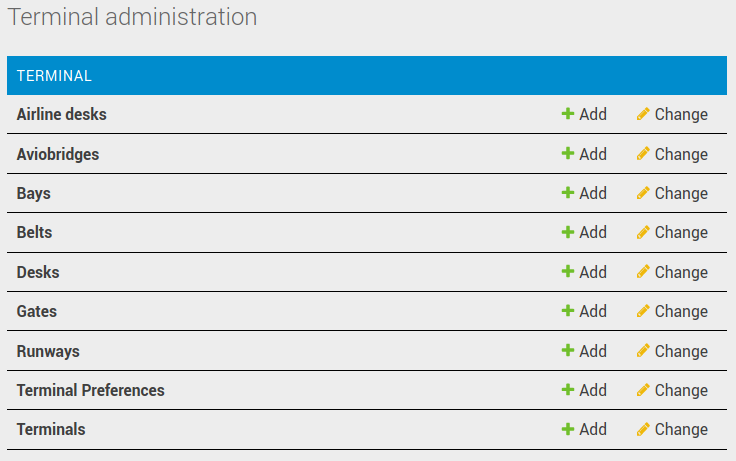Open the Belts model page
Viewport: 736px width, 461px height.
point(34,232)
